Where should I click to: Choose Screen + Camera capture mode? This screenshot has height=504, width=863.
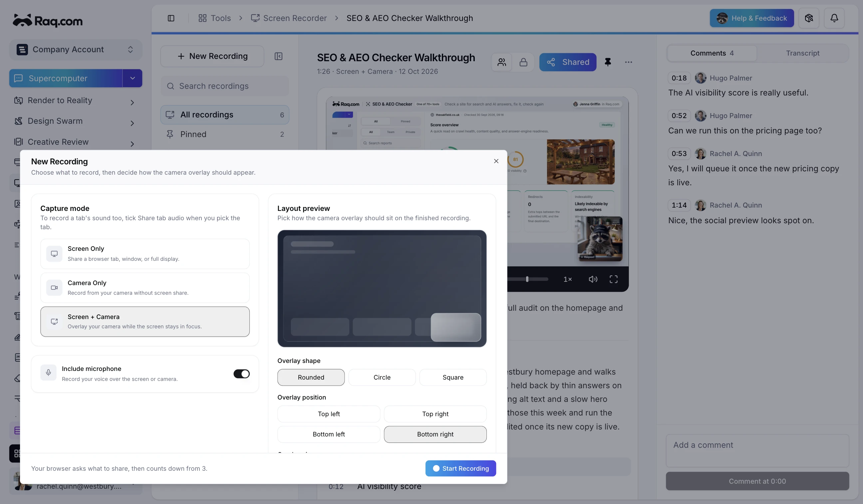point(145,322)
